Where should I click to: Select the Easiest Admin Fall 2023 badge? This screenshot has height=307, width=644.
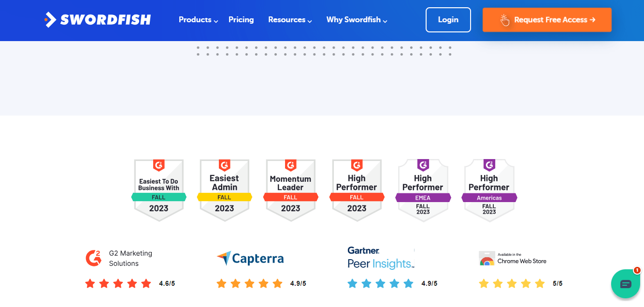tap(224, 190)
